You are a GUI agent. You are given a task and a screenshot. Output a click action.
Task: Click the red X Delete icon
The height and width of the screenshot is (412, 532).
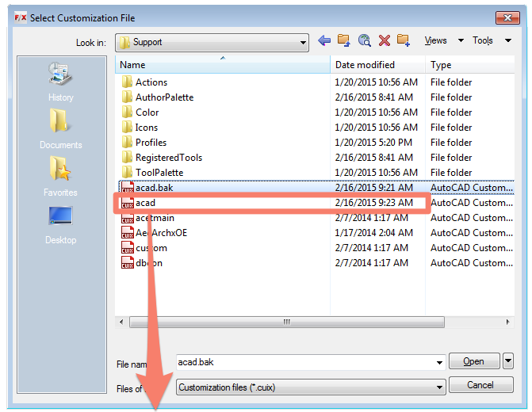tap(384, 40)
